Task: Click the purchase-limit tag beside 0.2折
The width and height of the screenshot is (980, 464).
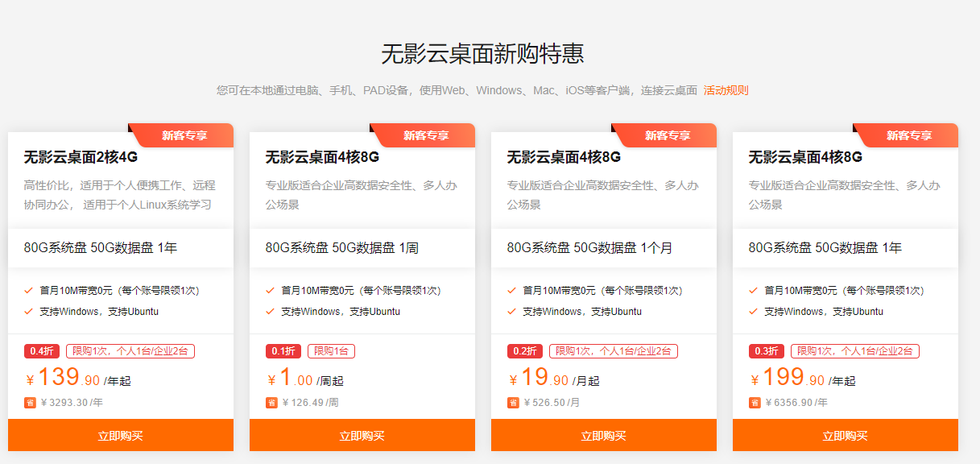Action: 614,351
